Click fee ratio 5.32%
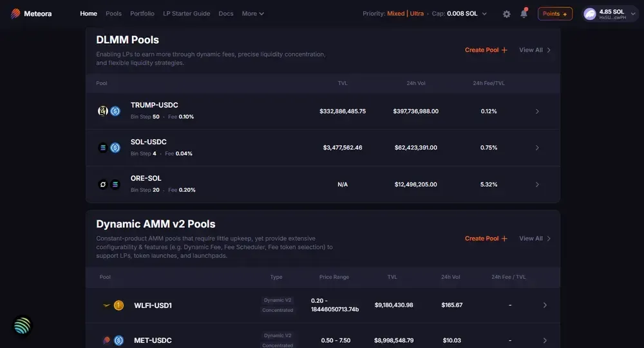 click(489, 184)
